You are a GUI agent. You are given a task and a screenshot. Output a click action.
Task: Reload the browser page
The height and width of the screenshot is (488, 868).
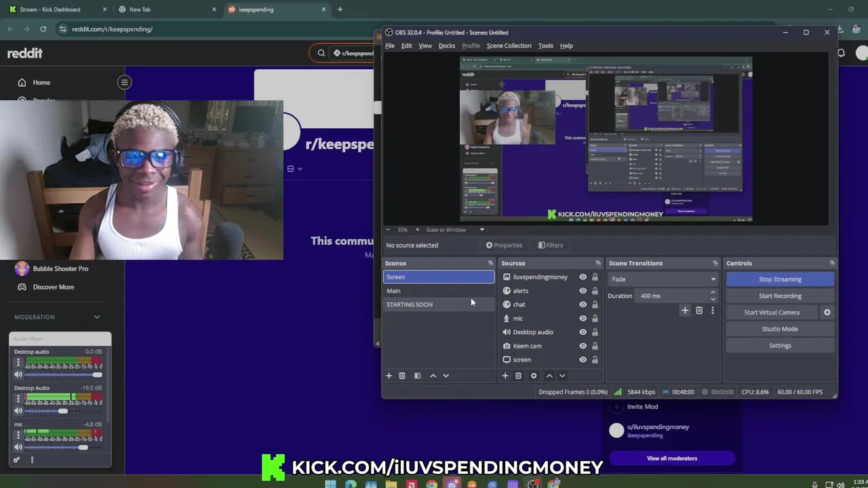click(x=43, y=29)
